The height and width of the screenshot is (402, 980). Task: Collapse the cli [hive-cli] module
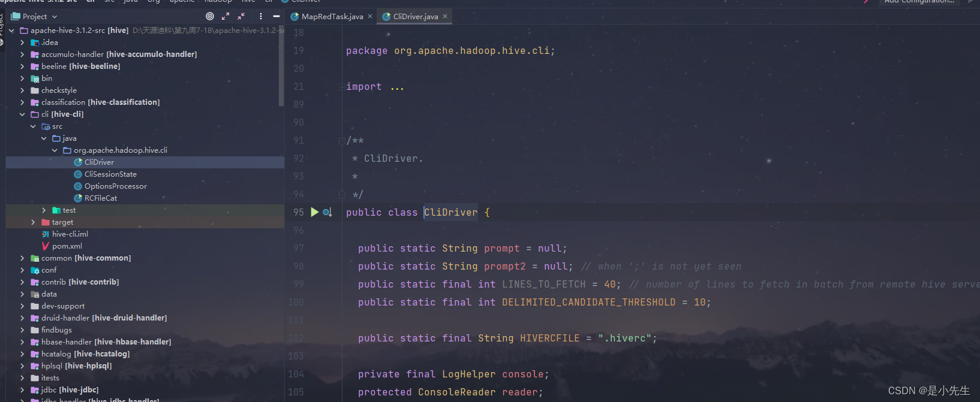[22, 114]
